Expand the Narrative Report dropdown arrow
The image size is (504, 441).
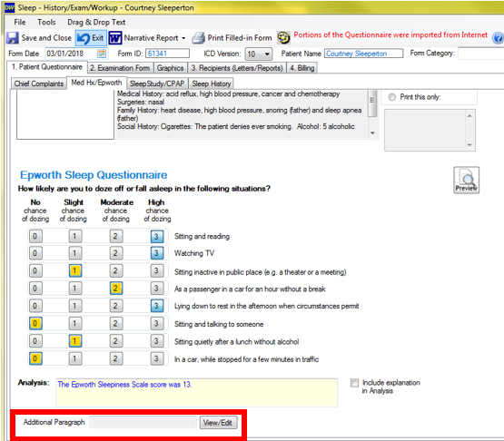[x=183, y=38]
